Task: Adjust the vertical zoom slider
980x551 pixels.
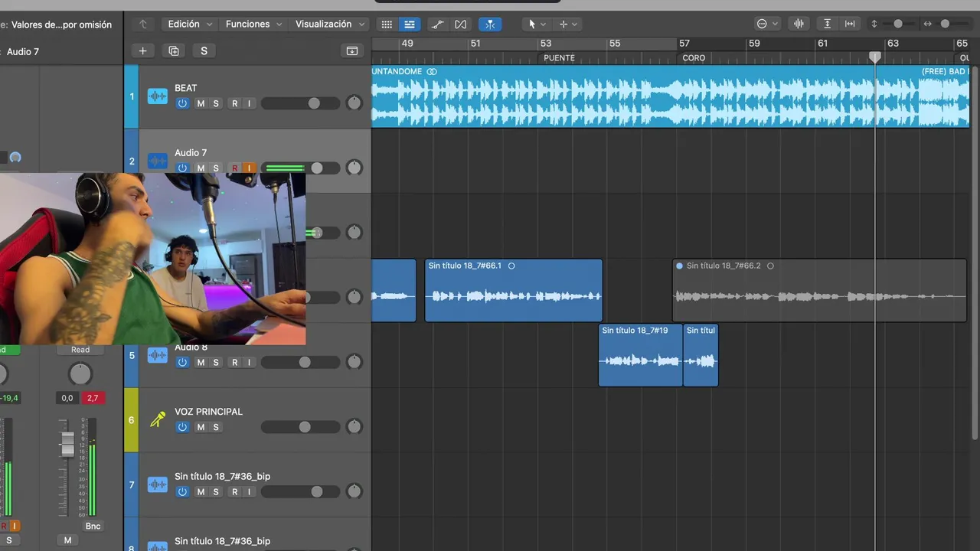Action: 897,24
